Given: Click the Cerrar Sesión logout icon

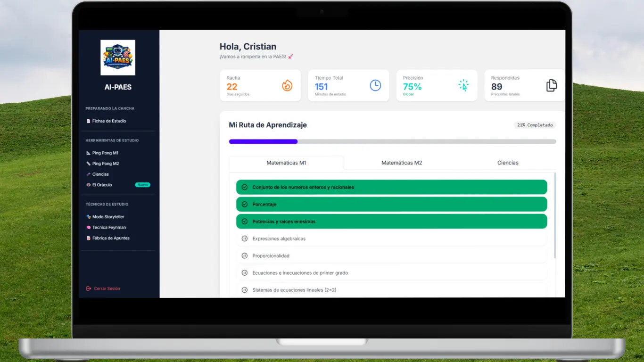Looking at the screenshot, I should tap(89, 288).
